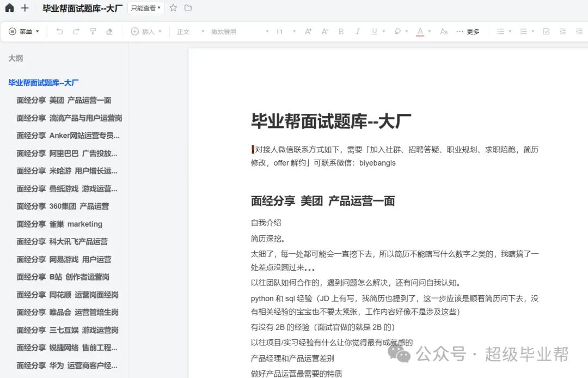The height and width of the screenshot is (378, 588).
Task: Jump to 三七互娱 游戏运营岗 outline entry
Action: pos(68,330)
